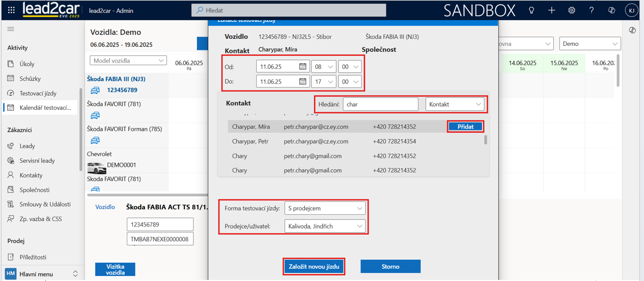
Task: Expand the Kontakt search type dropdown
Action: [455, 104]
